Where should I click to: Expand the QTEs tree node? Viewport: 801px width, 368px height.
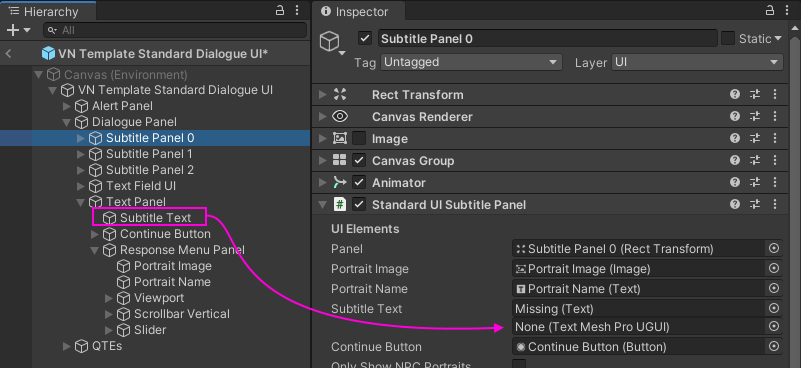[66, 347]
